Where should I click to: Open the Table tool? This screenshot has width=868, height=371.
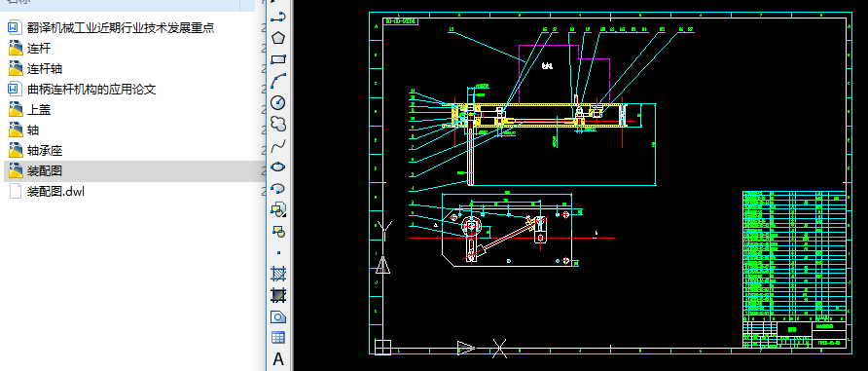(x=278, y=338)
